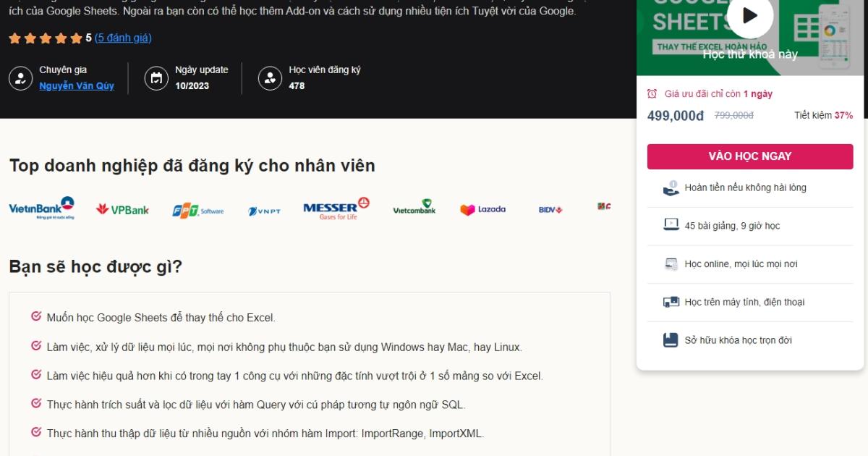Click Học thử khóa này on the video
Viewport: 868px width, 456px height.
click(750, 54)
